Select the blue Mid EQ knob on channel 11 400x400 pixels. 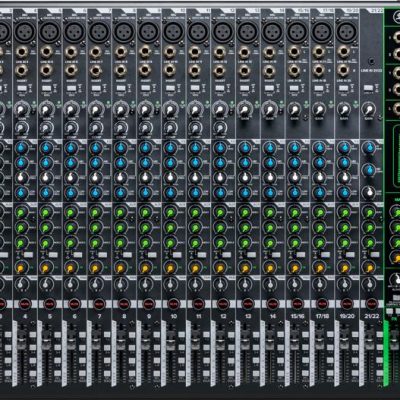tap(195, 163)
